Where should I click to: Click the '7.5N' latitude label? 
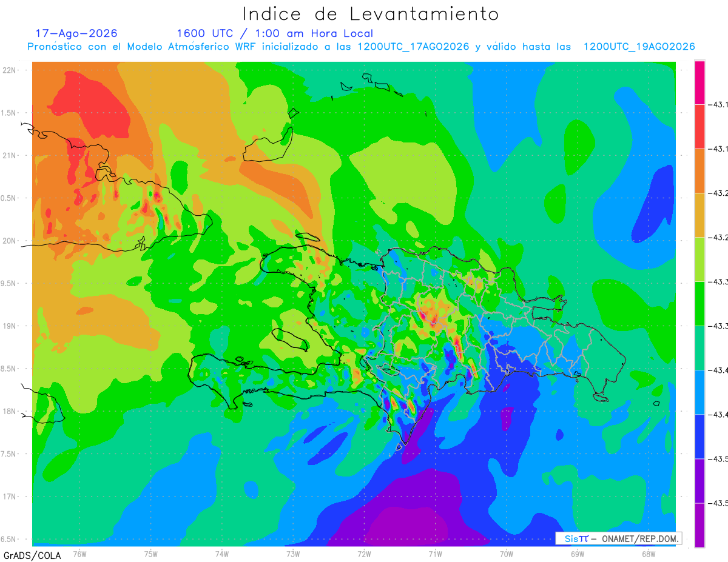[x=9, y=454]
